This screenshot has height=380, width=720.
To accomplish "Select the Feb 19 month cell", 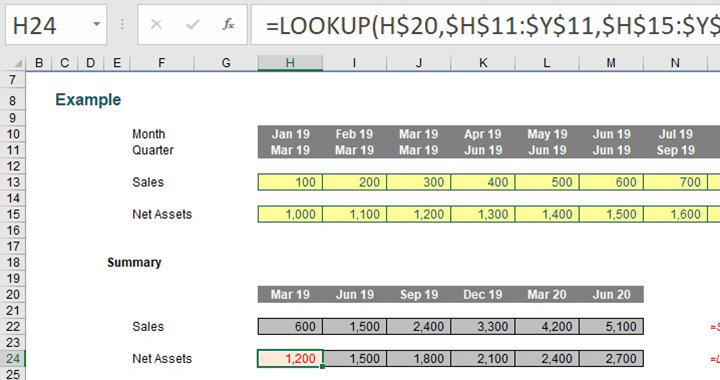I will pyautogui.click(x=354, y=134).
